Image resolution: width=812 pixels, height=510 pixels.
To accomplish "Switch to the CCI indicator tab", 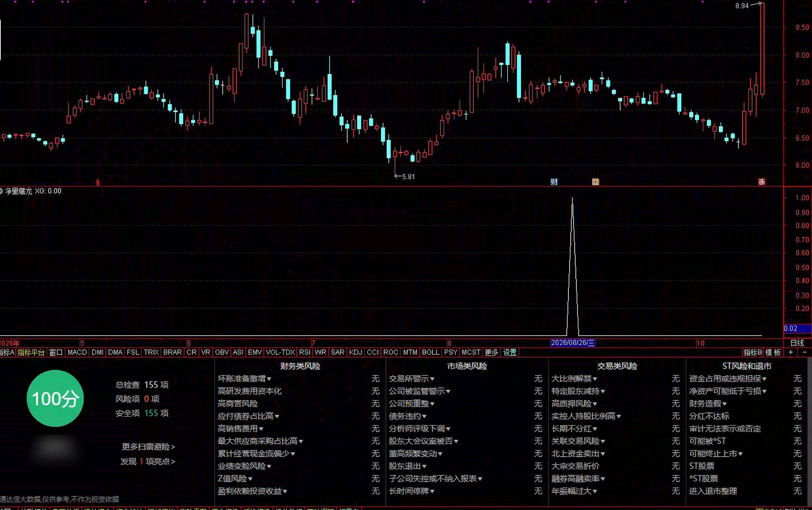I will tap(373, 352).
